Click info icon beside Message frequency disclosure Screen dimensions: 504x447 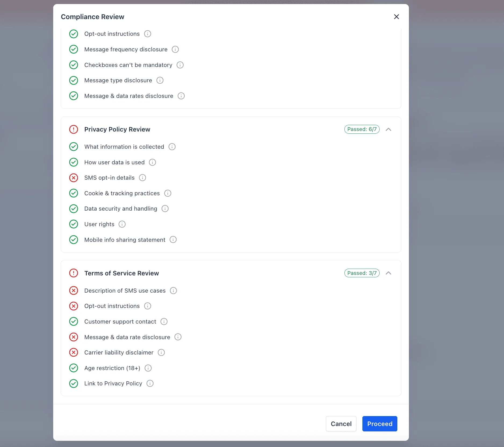point(175,49)
